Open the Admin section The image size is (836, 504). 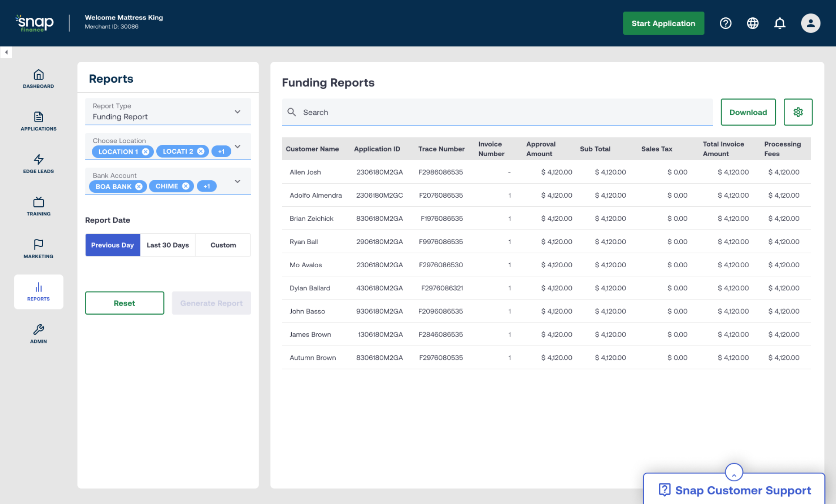(x=38, y=333)
